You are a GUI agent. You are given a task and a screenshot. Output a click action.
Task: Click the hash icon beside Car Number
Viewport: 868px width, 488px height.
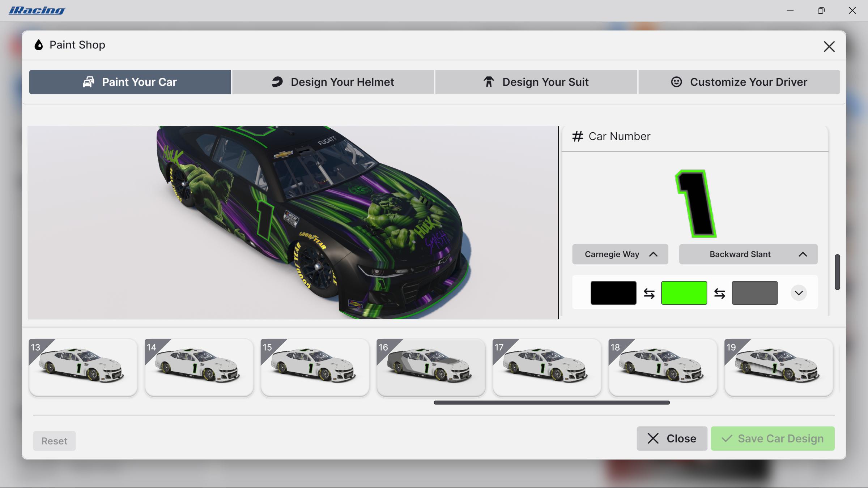click(x=578, y=136)
